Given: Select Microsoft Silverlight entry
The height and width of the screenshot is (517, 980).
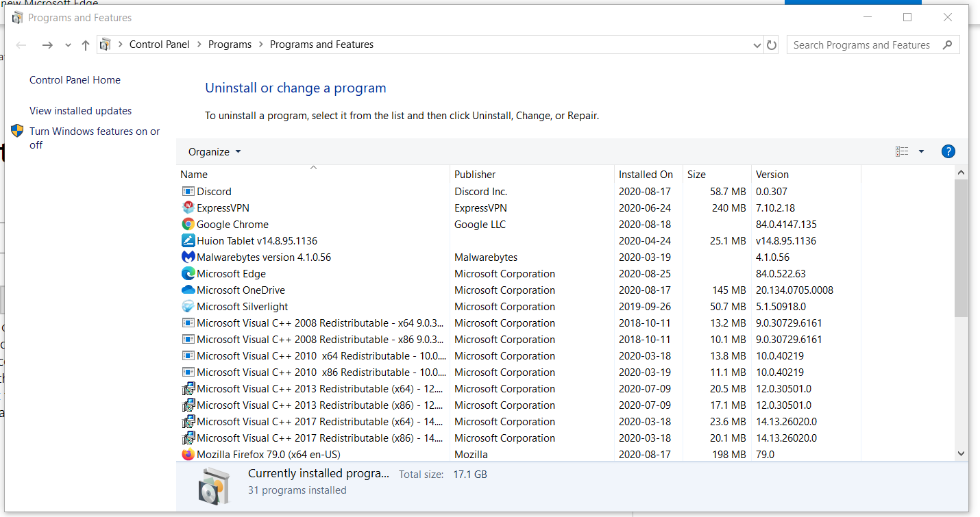Looking at the screenshot, I should 242,307.
